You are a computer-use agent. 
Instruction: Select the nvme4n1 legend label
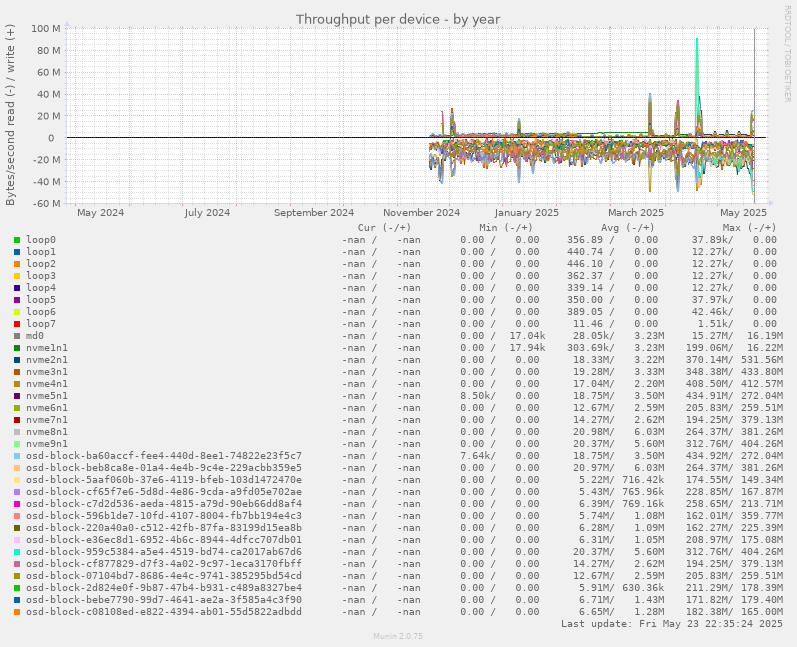47,384
